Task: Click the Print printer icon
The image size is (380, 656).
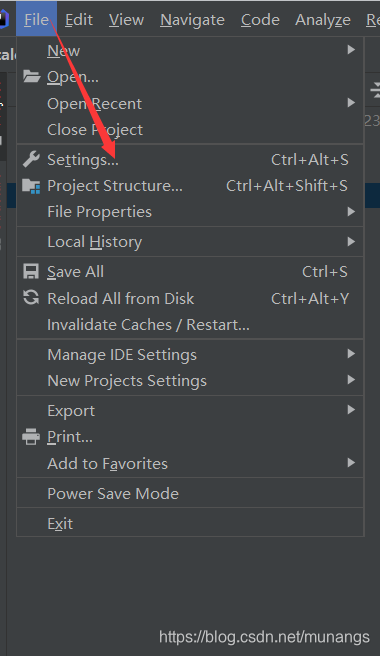Action: pos(31,436)
